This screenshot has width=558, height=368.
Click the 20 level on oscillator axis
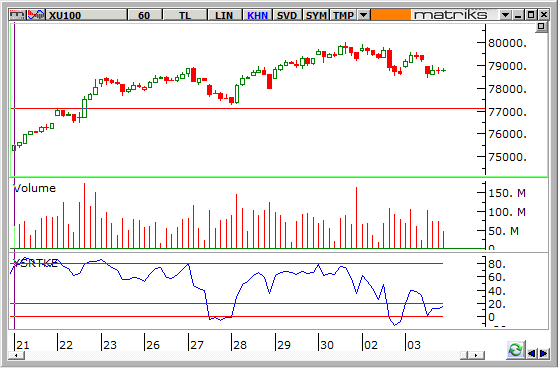(x=497, y=305)
